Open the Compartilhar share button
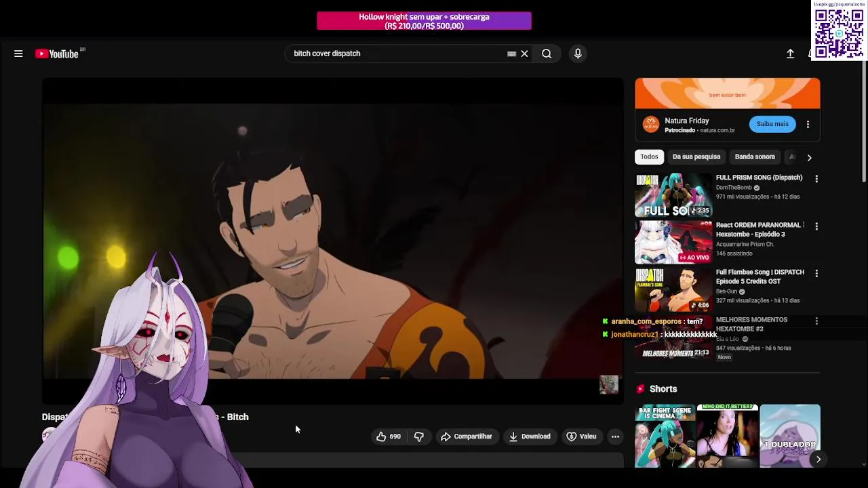This screenshot has height=488, width=868. pos(466,436)
